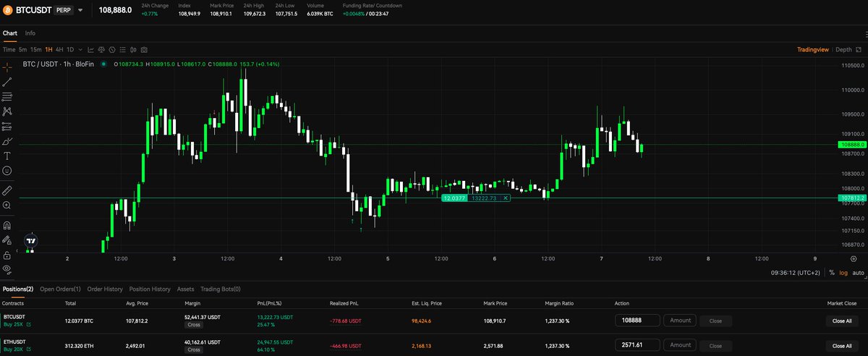The height and width of the screenshot is (356, 868).
Task: Click the Amount field in BTCUSDT row
Action: (680, 321)
